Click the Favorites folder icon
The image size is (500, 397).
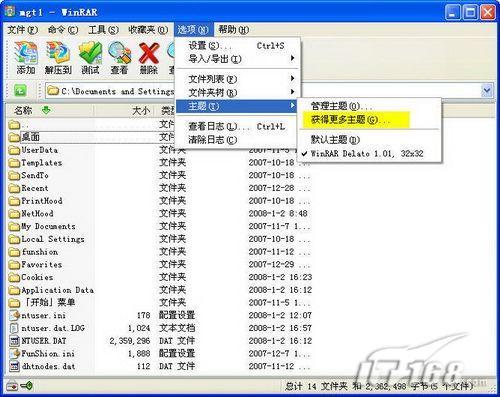14,265
